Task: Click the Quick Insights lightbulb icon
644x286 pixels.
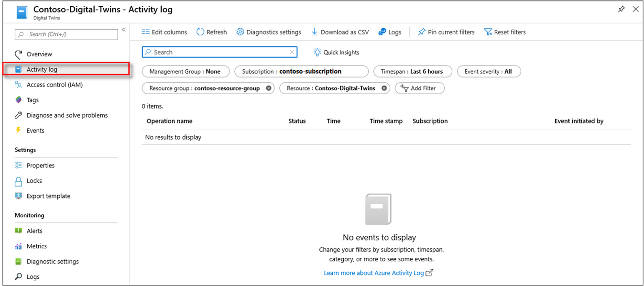Action: (317, 52)
